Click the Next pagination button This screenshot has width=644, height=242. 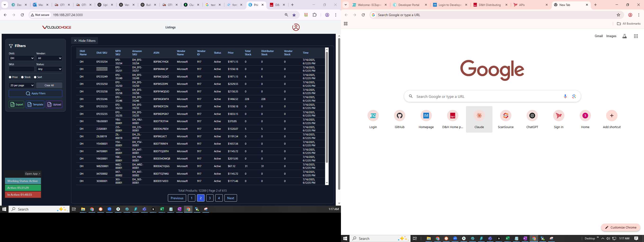(x=231, y=198)
